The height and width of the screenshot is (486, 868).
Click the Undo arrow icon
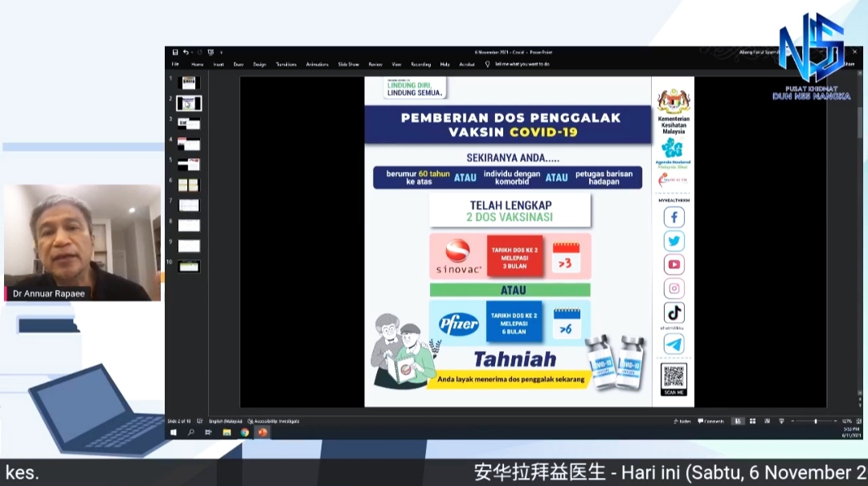184,52
